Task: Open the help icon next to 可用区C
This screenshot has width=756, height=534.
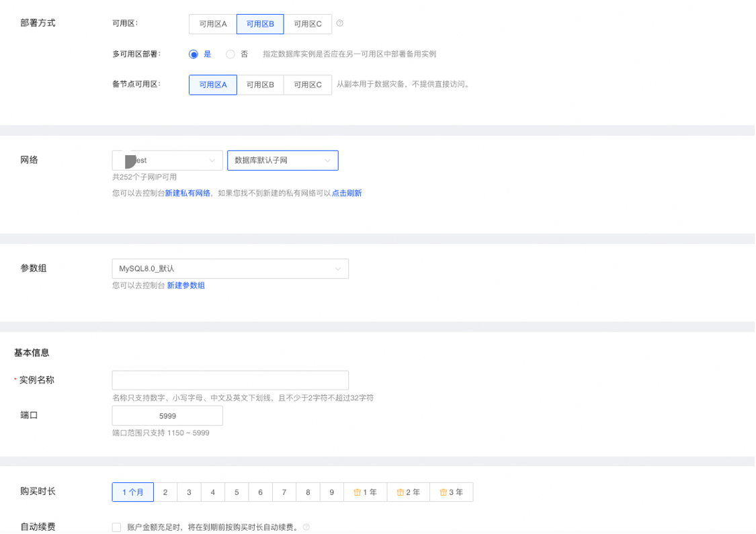Action: (339, 23)
